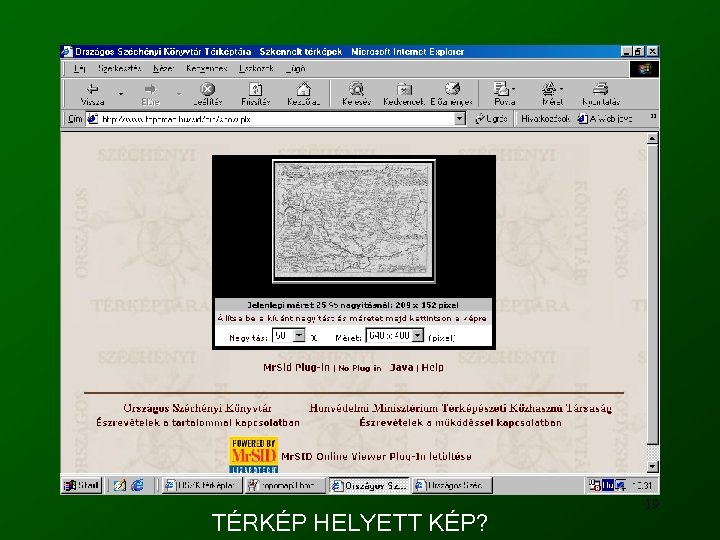The image size is (720, 540).
Task: Follow the No Plug-in link
Action: [x=360, y=368]
